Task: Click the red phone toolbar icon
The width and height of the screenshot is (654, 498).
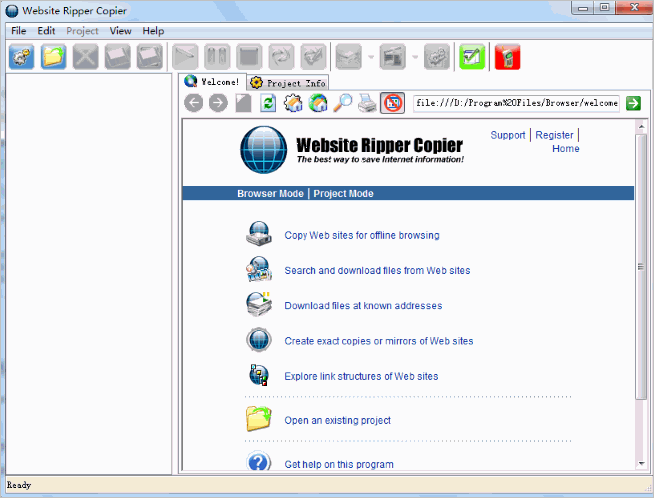Action: pos(507,56)
